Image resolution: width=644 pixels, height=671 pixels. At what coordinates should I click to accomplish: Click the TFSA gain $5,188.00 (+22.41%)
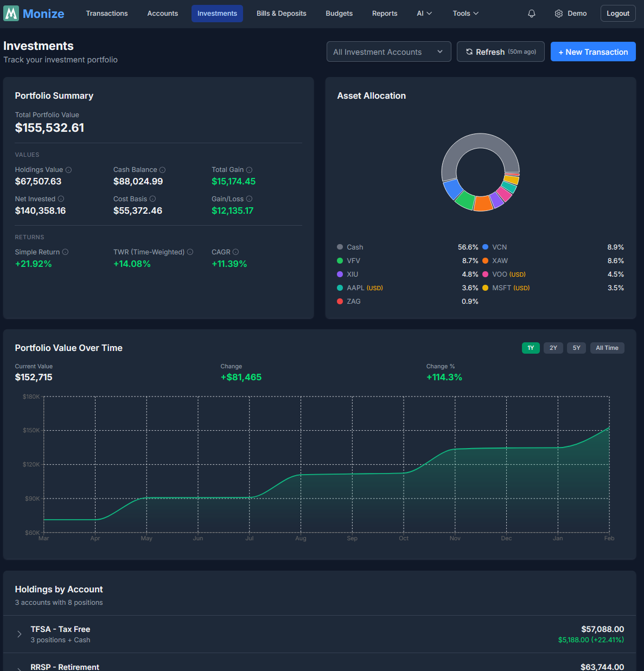(x=591, y=640)
